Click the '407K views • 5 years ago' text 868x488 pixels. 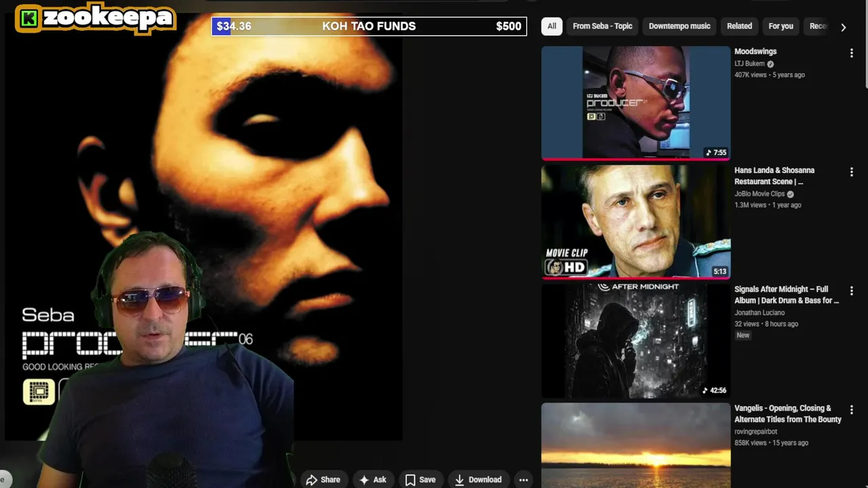[770, 75]
